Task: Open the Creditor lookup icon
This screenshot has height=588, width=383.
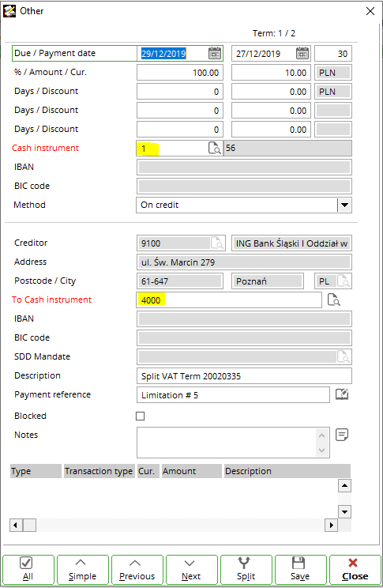Action: point(217,243)
